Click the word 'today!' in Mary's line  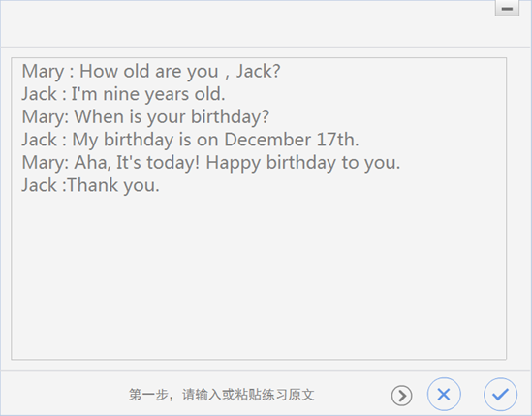click(173, 163)
